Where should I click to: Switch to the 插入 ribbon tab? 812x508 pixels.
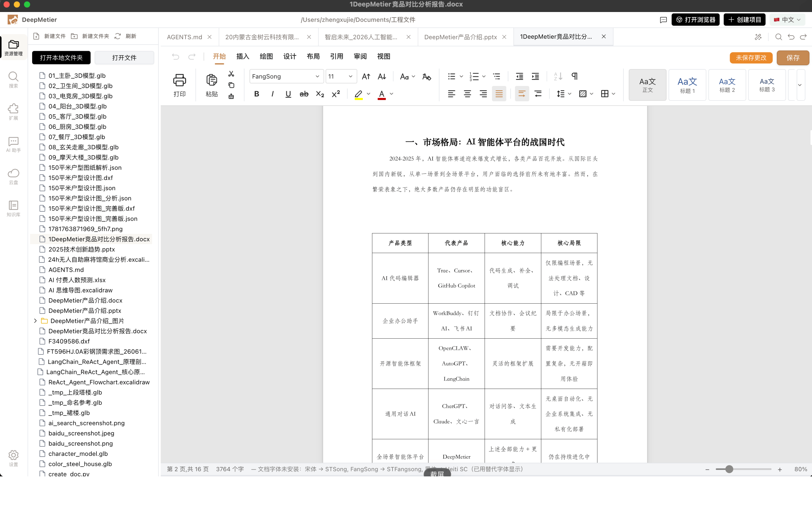pyautogui.click(x=242, y=56)
